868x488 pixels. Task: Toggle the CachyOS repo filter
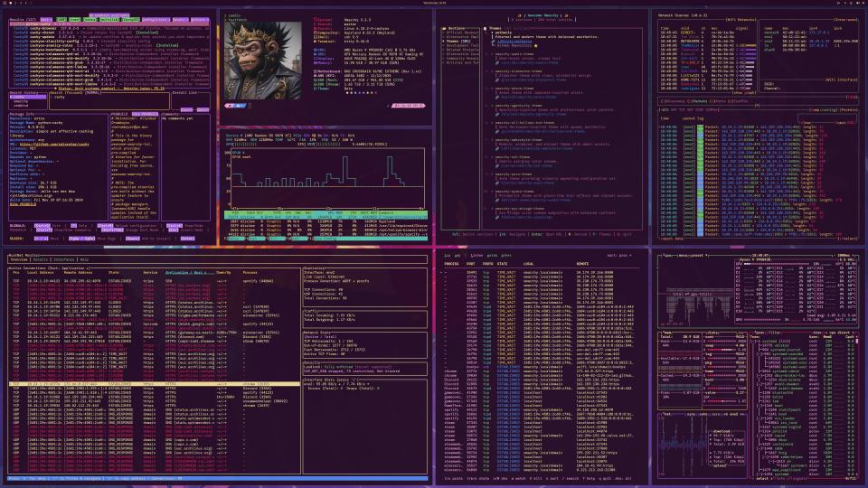(130, 19)
